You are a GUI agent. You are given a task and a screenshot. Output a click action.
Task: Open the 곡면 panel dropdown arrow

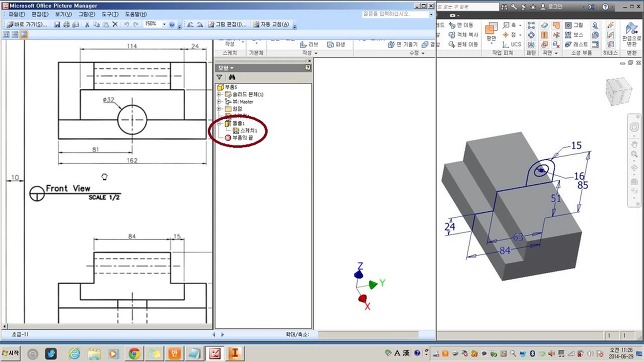pos(556,53)
